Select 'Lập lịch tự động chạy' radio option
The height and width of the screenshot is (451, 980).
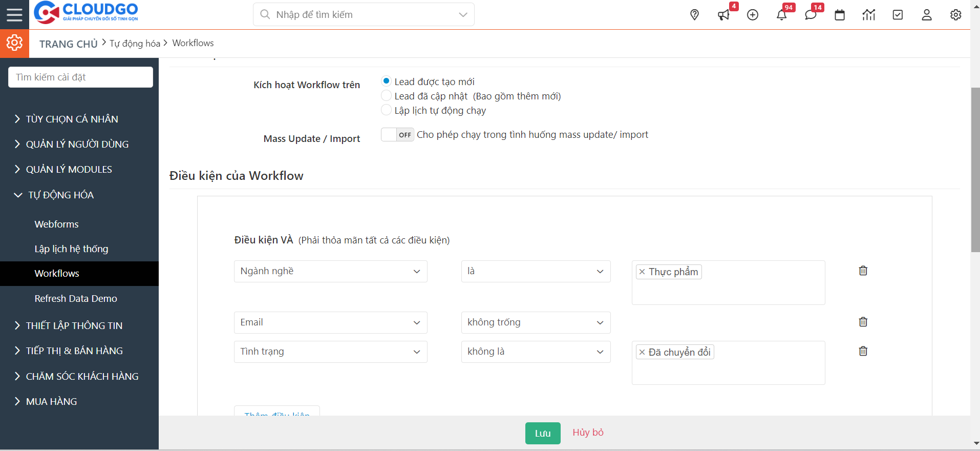(x=387, y=110)
